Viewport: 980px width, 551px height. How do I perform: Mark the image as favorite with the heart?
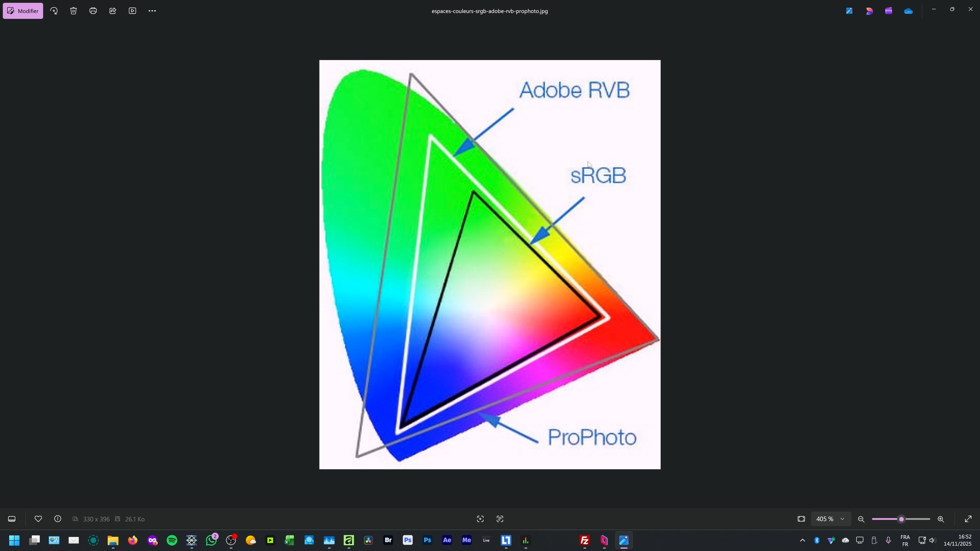pyautogui.click(x=38, y=519)
